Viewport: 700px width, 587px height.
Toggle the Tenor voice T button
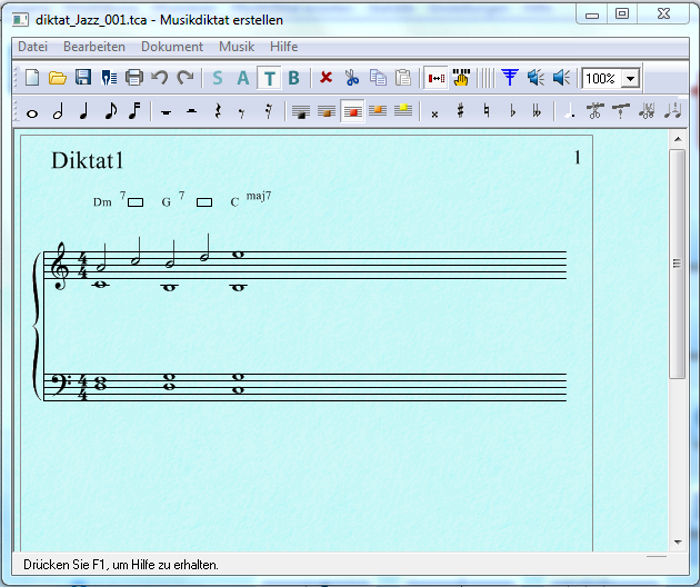click(269, 78)
